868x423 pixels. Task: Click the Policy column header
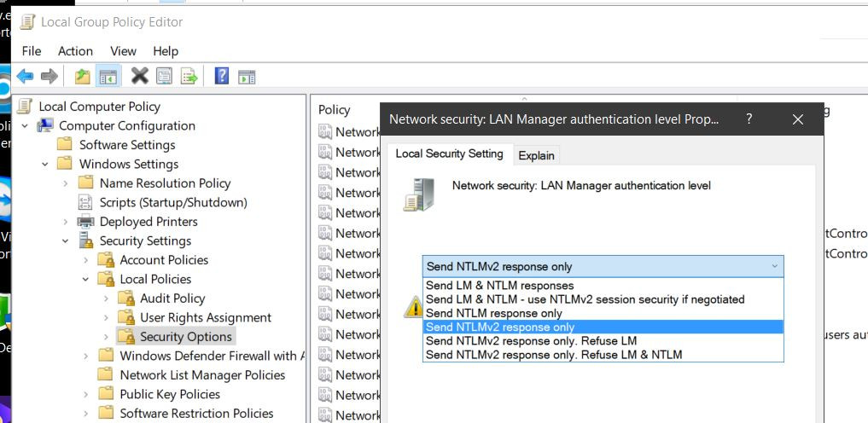[335, 109]
